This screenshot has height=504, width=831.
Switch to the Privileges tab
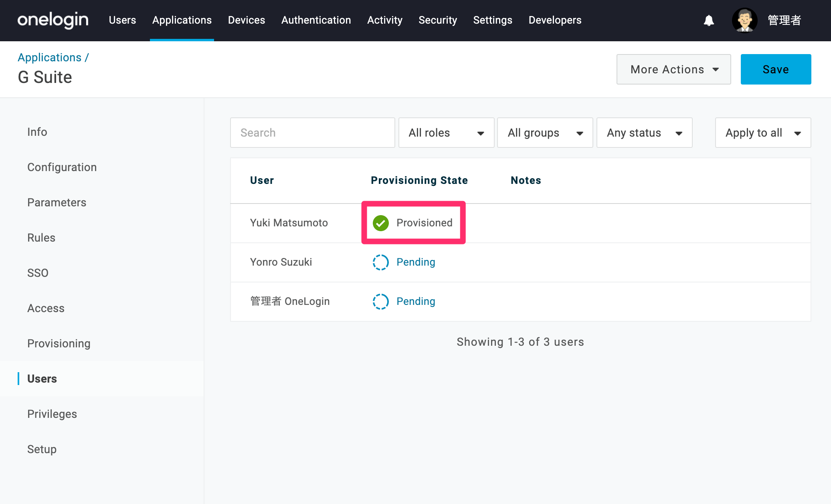click(x=52, y=414)
